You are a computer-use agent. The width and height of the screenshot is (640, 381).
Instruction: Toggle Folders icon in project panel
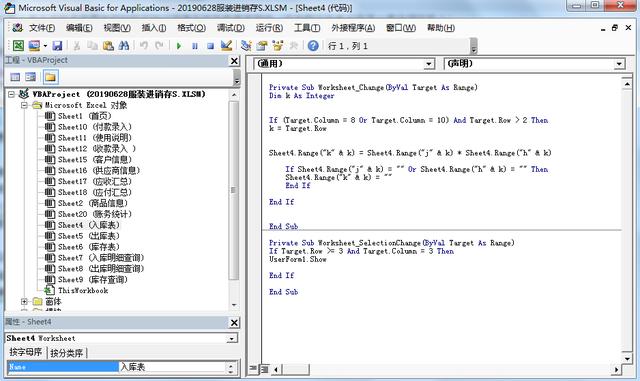coord(50,77)
